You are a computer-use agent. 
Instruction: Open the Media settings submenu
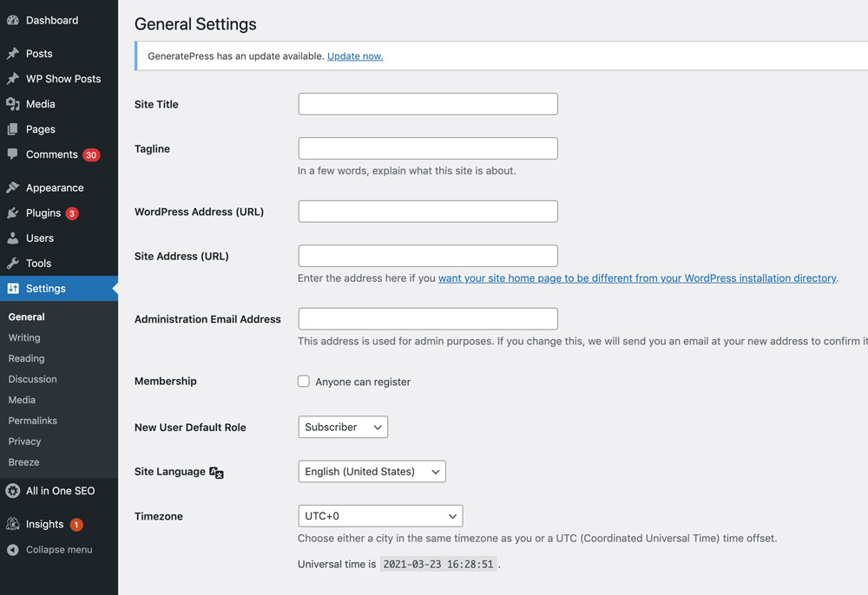[23, 400]
